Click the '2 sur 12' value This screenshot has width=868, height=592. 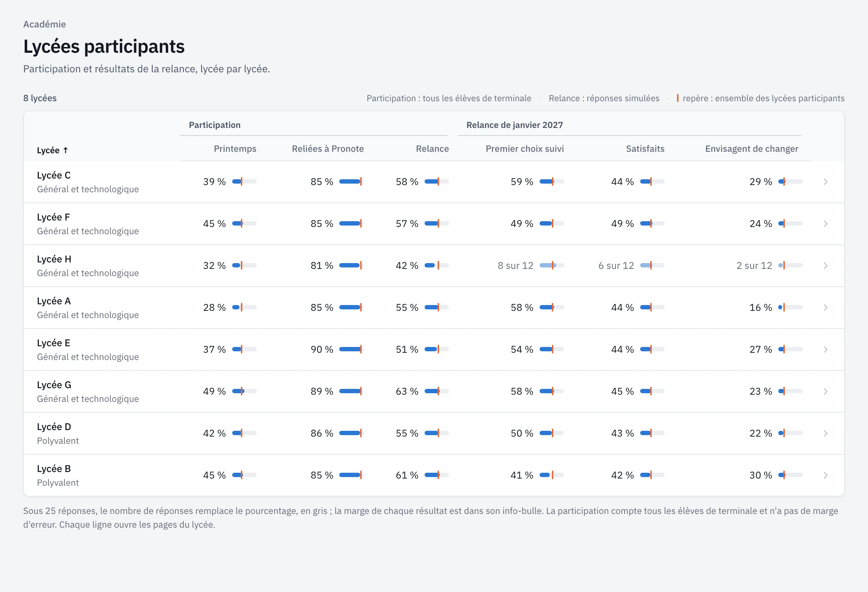(x=754, y=265)
